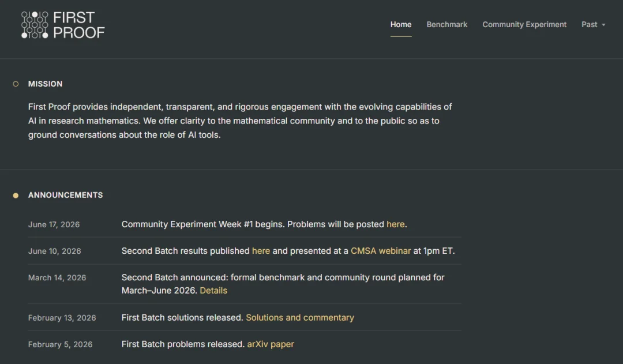623x364 pixels.
Task: Open Solutions and commentary link
Action: pos(300,317)
